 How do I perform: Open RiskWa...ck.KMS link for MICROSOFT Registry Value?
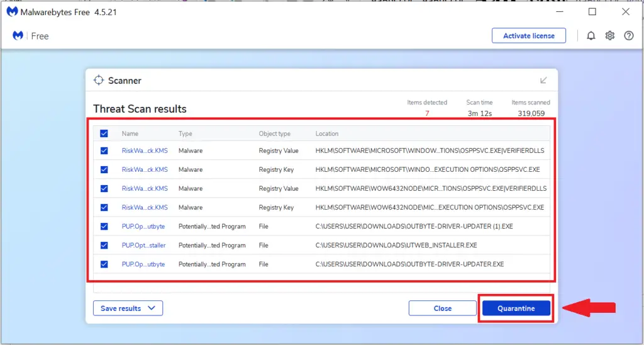coord(145,151)
